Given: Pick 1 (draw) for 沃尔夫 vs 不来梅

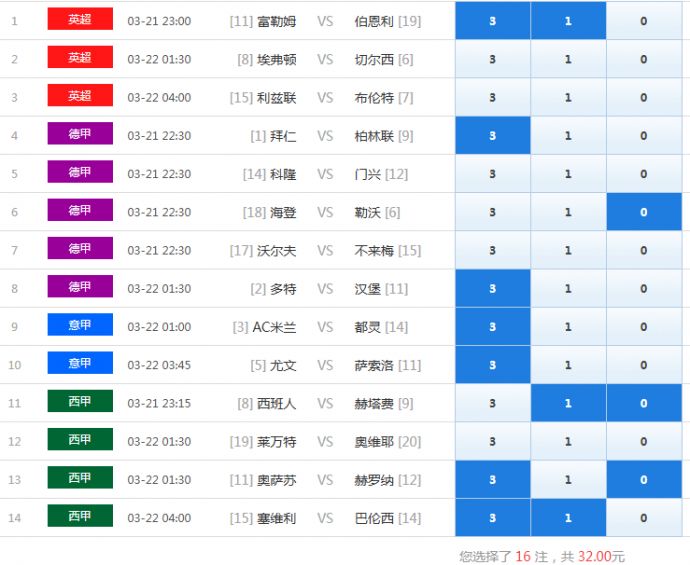Looking at the screenshot, I should [568, 250].
